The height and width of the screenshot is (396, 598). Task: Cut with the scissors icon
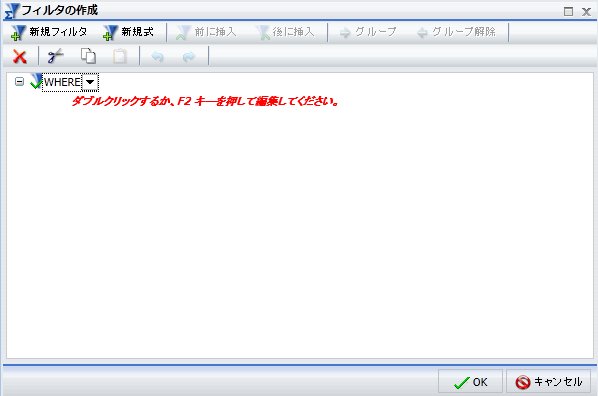55,56
